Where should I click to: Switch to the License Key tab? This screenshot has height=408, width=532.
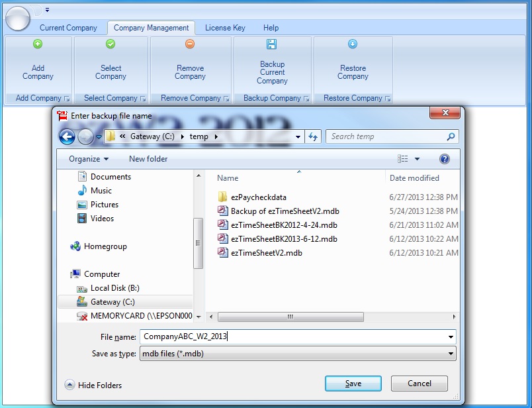(224, 28)
